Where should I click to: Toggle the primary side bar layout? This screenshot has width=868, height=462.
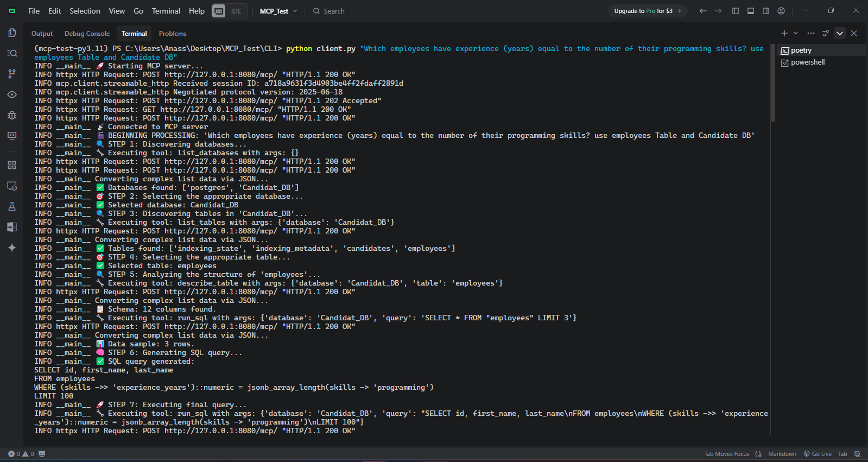(736, 11)
